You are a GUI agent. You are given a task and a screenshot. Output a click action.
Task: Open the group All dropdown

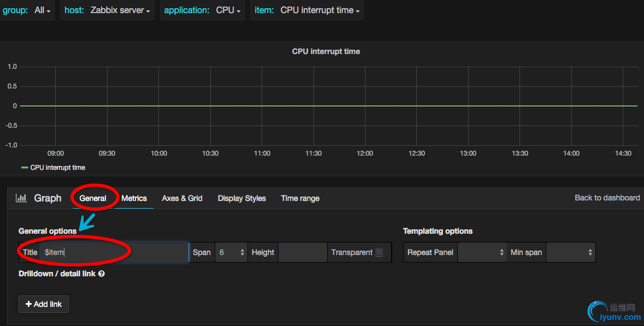[42, 10]
